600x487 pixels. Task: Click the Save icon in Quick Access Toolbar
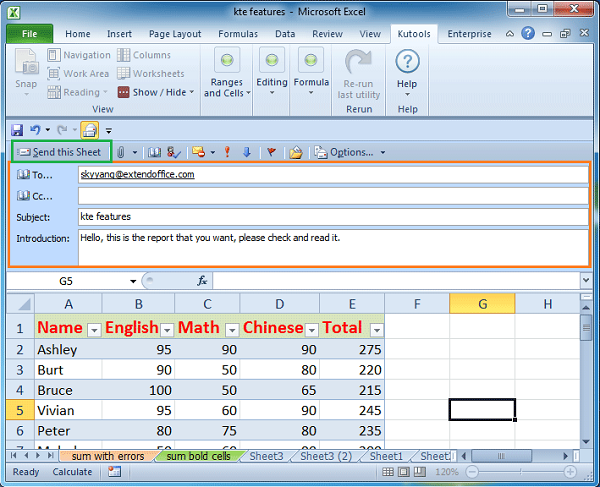coord(17,130)
